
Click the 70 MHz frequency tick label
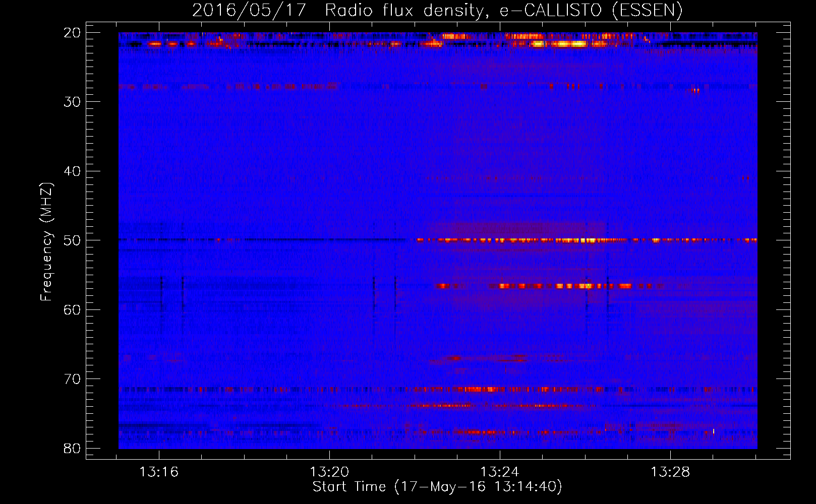click(x=72, y=379)
